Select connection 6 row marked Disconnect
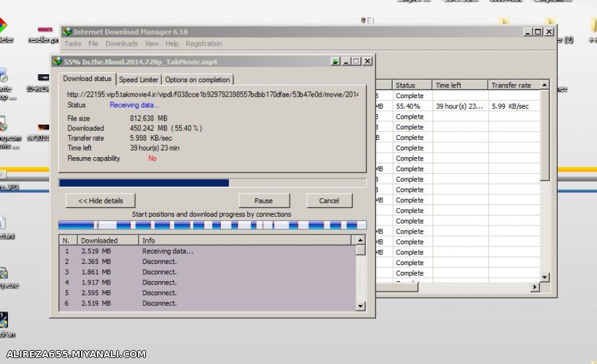 [x=208, y=303]
